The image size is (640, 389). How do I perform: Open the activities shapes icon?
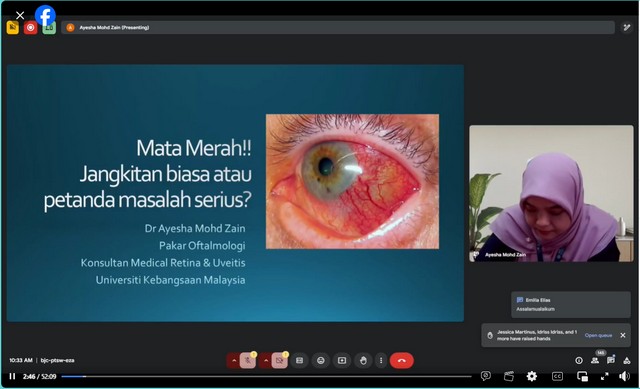(627, 360)
